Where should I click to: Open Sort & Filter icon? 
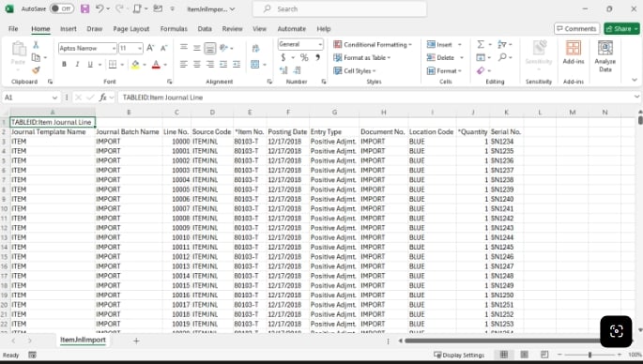[502, 44]
